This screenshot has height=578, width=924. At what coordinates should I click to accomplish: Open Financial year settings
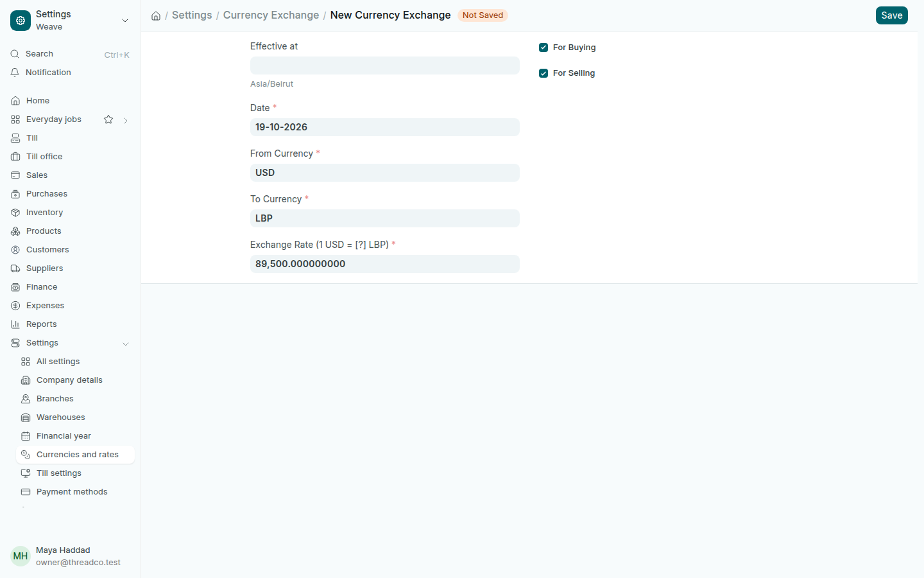click(75, 436)
